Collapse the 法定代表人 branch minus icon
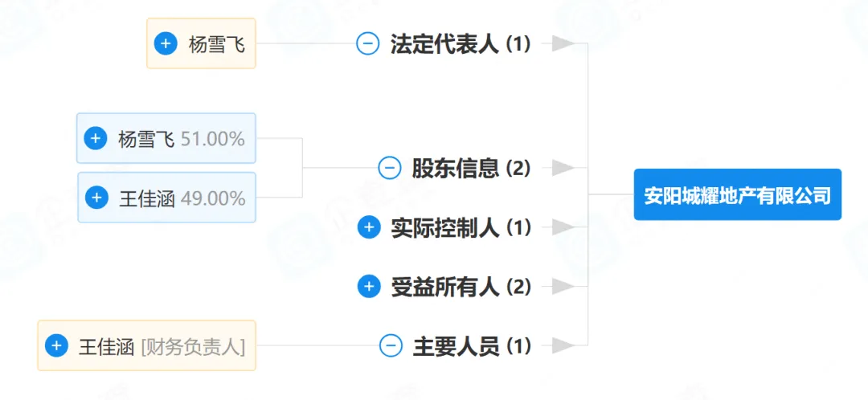The width and height of the screenshot is (868, 400). (367, 43)
